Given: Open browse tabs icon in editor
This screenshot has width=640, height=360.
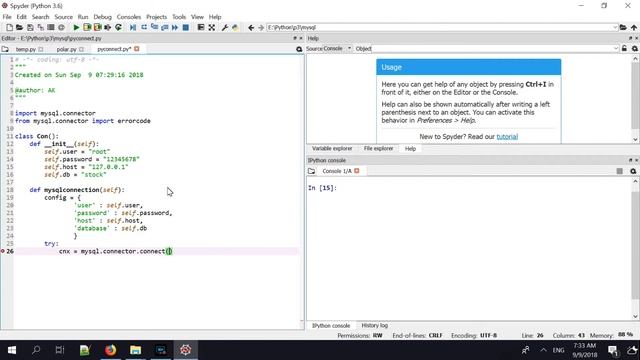Looking at the screenshot, I should pos(5,49).
